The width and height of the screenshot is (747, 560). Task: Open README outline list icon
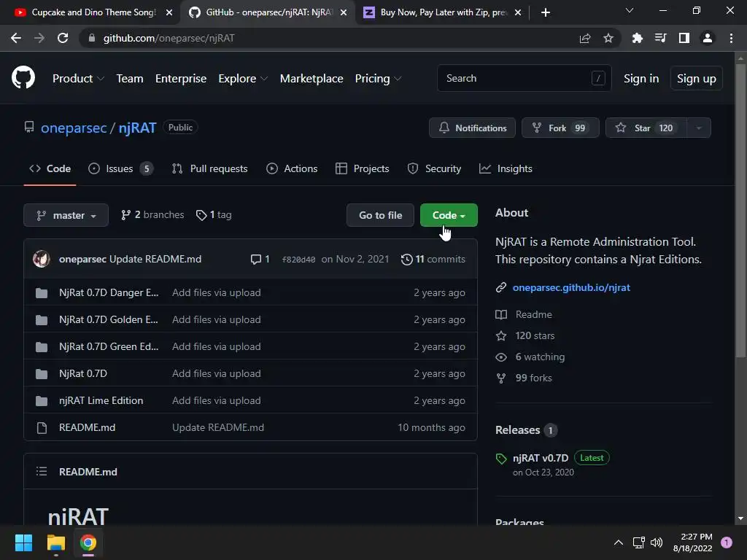42,472
